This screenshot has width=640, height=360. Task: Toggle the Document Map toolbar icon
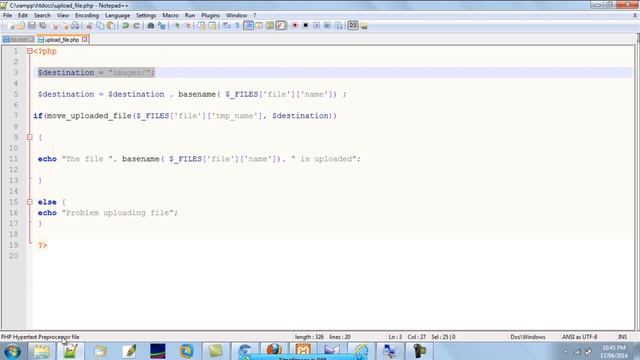tap(270, 26)
